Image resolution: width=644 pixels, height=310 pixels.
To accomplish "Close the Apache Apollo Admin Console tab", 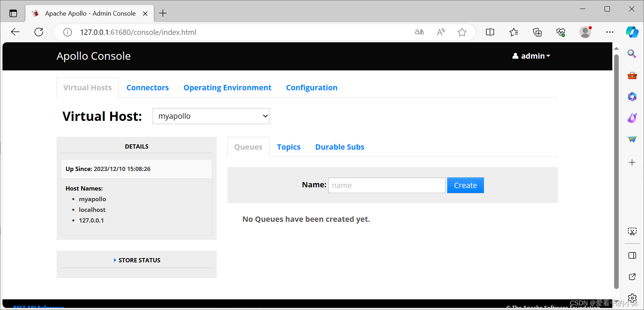I will (x=145, y=14).
